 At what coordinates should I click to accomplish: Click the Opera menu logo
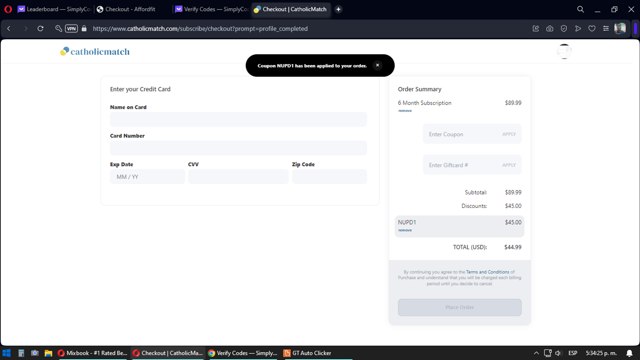tap(8, 9)
